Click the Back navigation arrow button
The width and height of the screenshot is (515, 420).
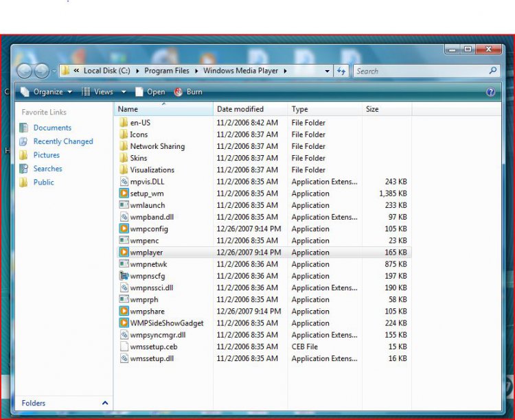pyautogui.click(x=24, y=71)
